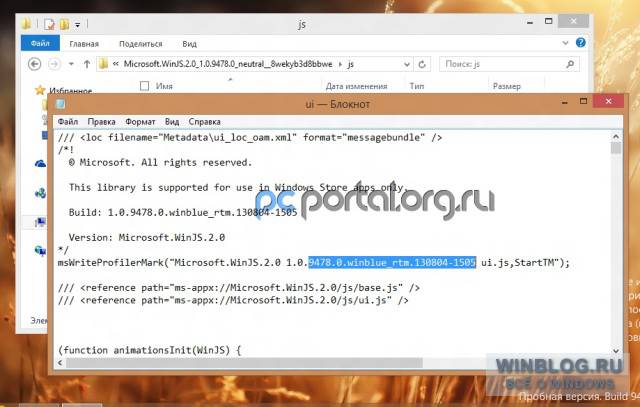
Task: Click the js breadcrumb in address bar
Action: (x=351, y=64)
